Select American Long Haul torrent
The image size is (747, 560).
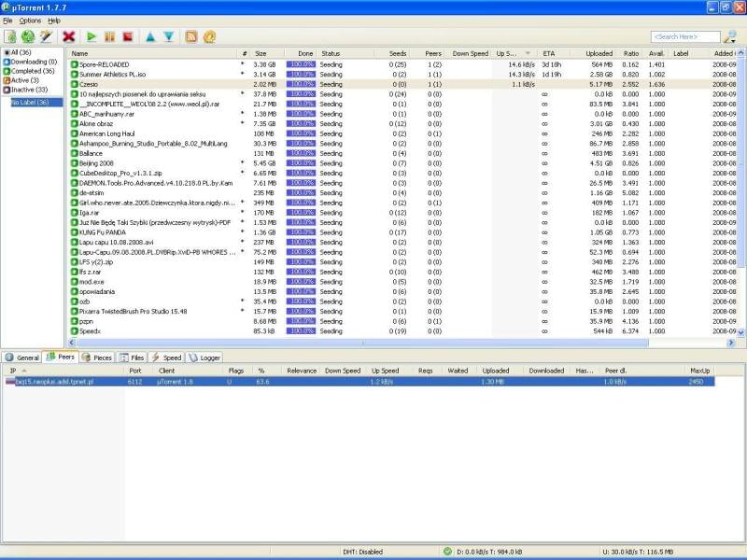click(x=403, y=133)
